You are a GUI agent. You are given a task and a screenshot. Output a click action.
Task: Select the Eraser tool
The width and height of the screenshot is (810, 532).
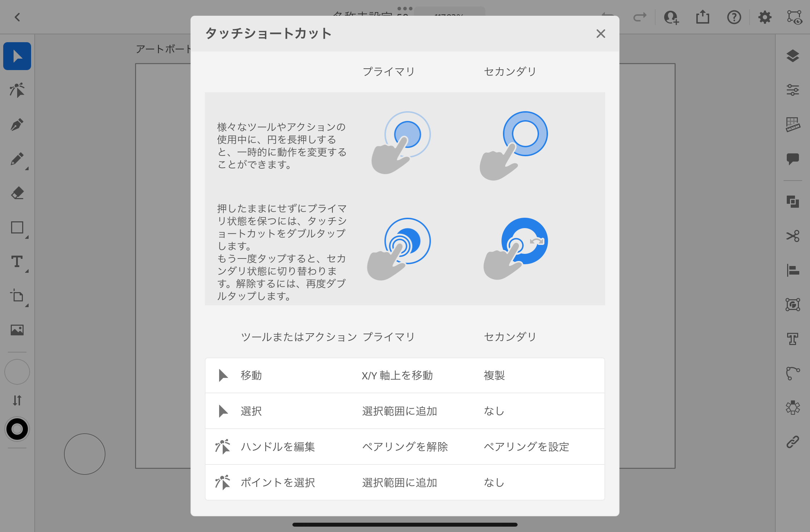17,193
